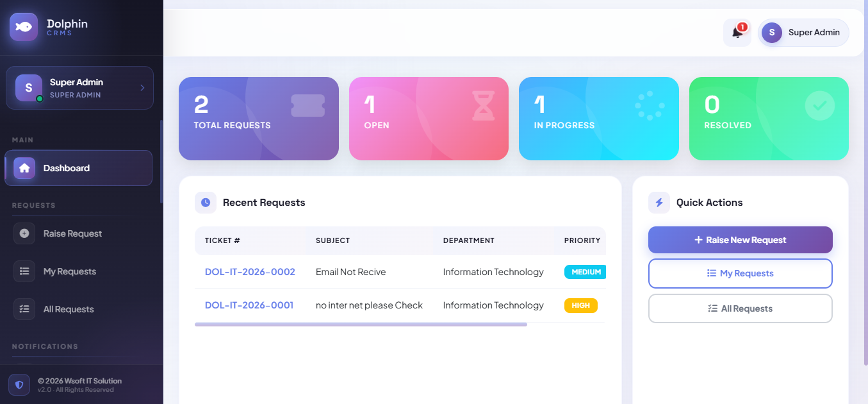
Task: Open the Dashboard menu item
Action: [x=78, y=168]
